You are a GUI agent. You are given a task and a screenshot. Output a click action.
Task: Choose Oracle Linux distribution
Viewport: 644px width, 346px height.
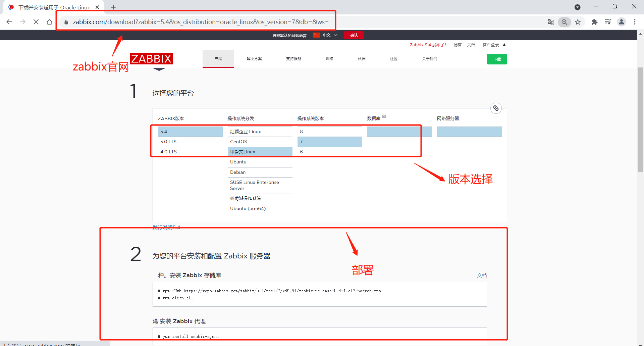click(x=260, y=152)
